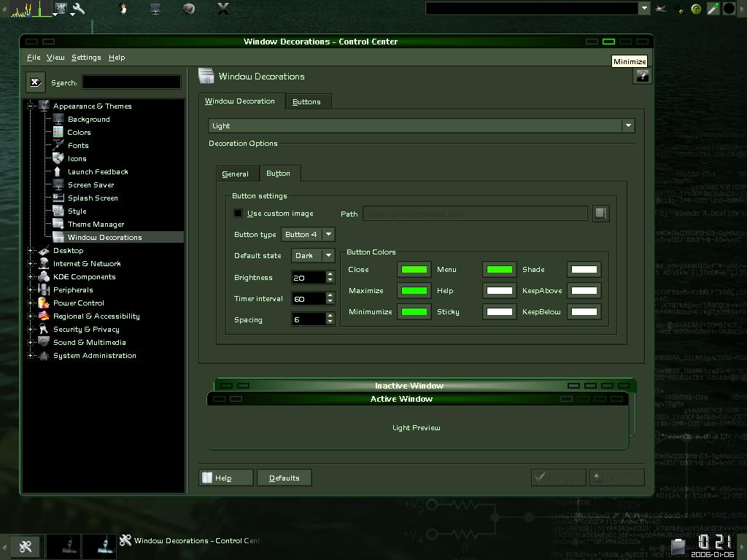This screenshot has width=747, height=560.
Task: Change the KeepAbove button color swatch
Action: coord(584,290)
